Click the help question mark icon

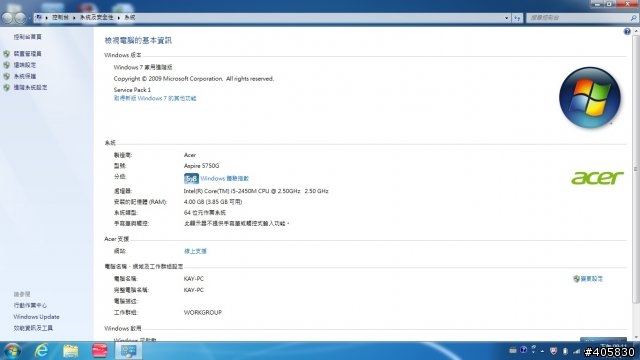[x=627, y=31]
